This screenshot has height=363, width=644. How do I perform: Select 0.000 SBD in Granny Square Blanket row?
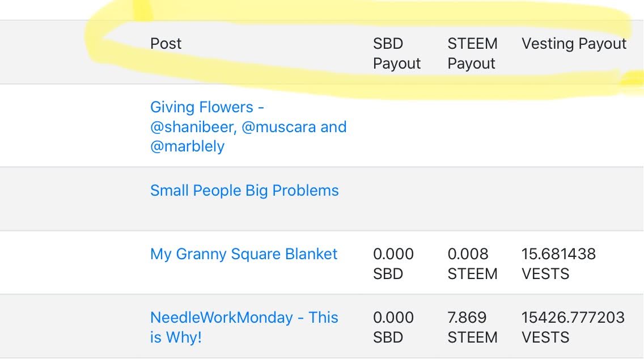(393, 264)
